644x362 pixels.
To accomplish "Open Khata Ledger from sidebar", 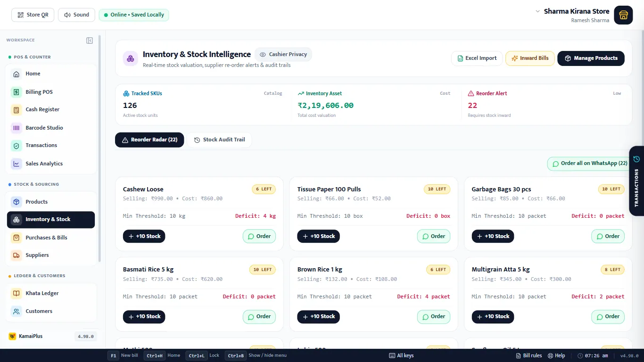I will [52, 293].
